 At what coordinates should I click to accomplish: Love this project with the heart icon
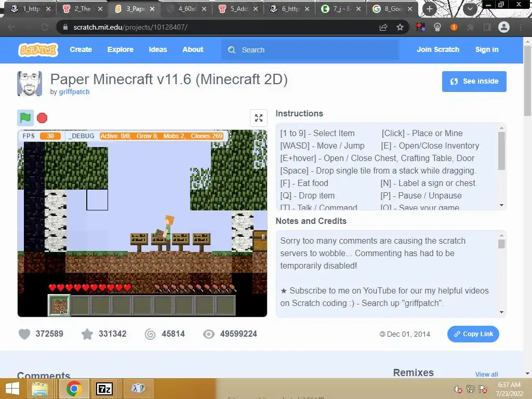point(24,334)
